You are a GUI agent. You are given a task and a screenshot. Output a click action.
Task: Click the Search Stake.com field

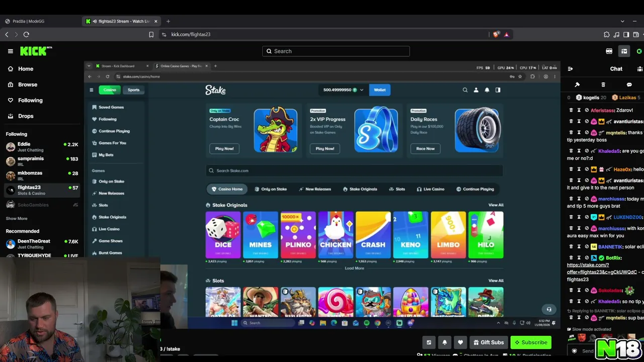pos(354,170)
